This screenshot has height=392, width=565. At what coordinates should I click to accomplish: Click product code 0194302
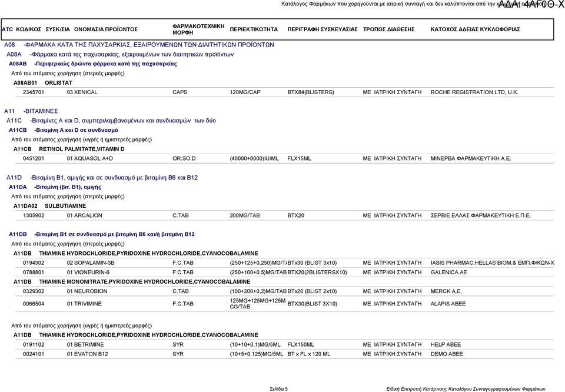[34, 263]
